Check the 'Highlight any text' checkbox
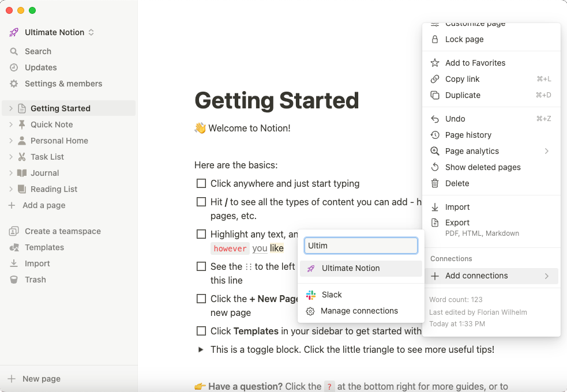Screen dimensions: 567x392 pos(201,234)
